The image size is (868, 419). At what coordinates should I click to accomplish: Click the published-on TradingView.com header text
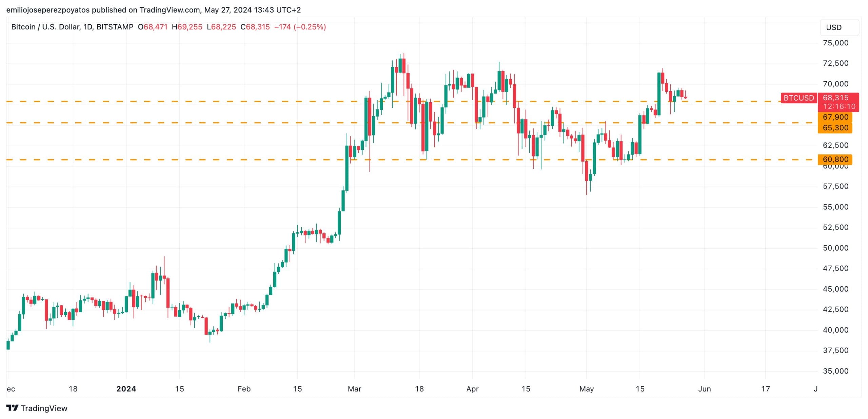pyautogui.click(x=153, y=10)
